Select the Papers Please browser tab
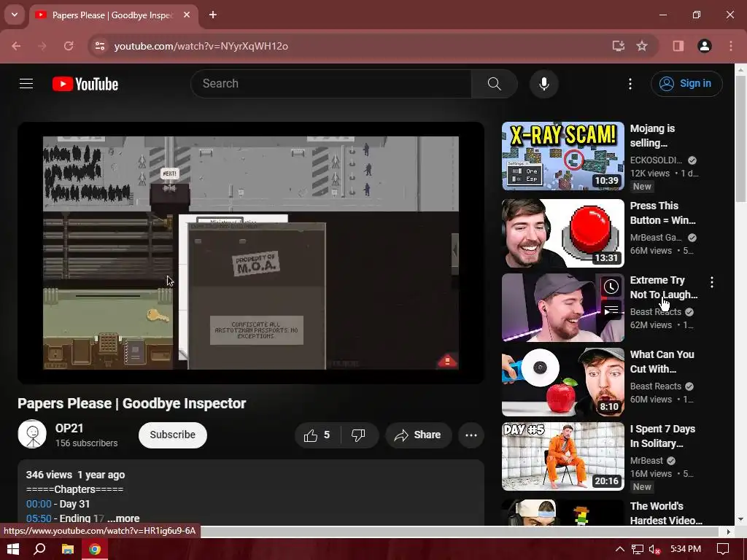The width and height of the screenshot is (747, 560). (113, 15)
